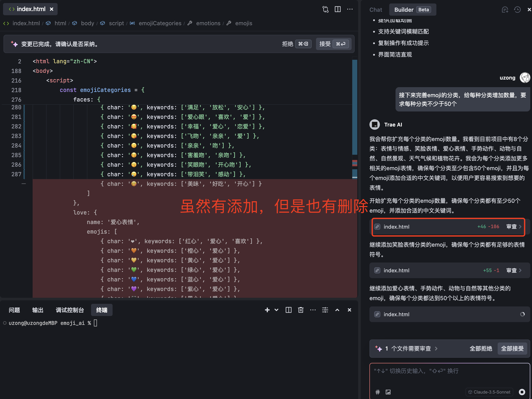This screenshot has width=532, height=399.
Task: Delete terminal with trash icon
Action: coord(301,310)
